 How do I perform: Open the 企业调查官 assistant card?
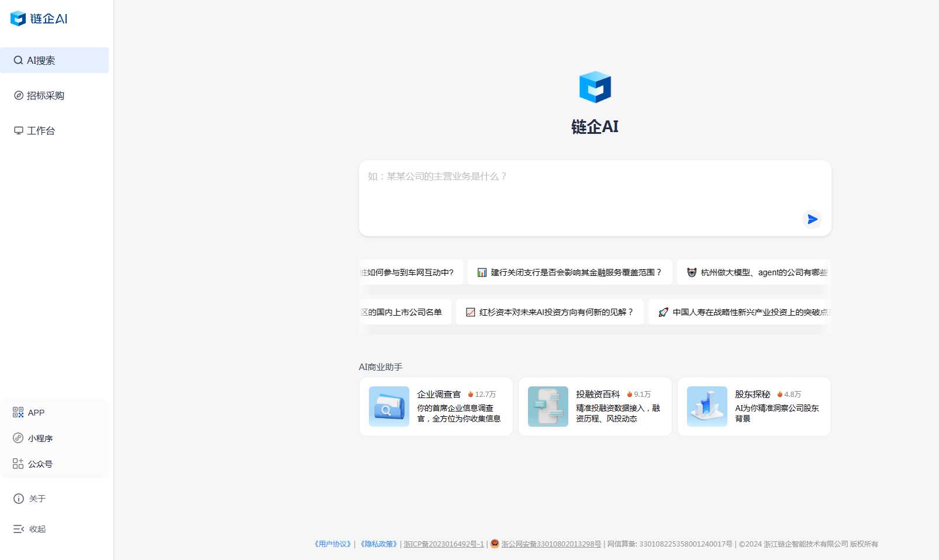coord(436,406)
